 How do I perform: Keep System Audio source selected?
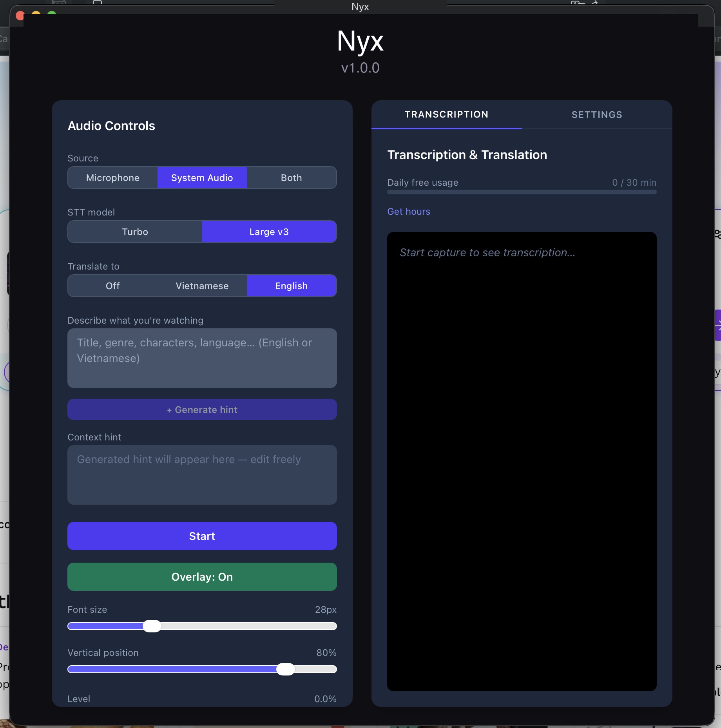coord(202,177)
